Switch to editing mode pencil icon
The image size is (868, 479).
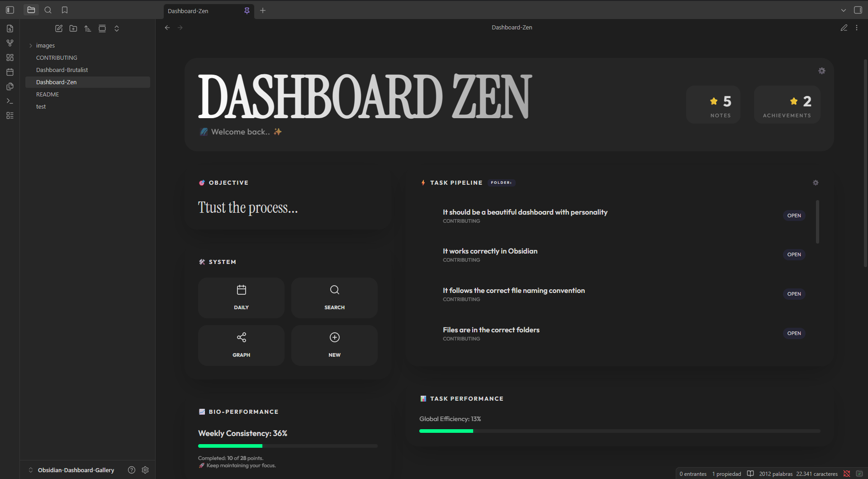point(844,28)
